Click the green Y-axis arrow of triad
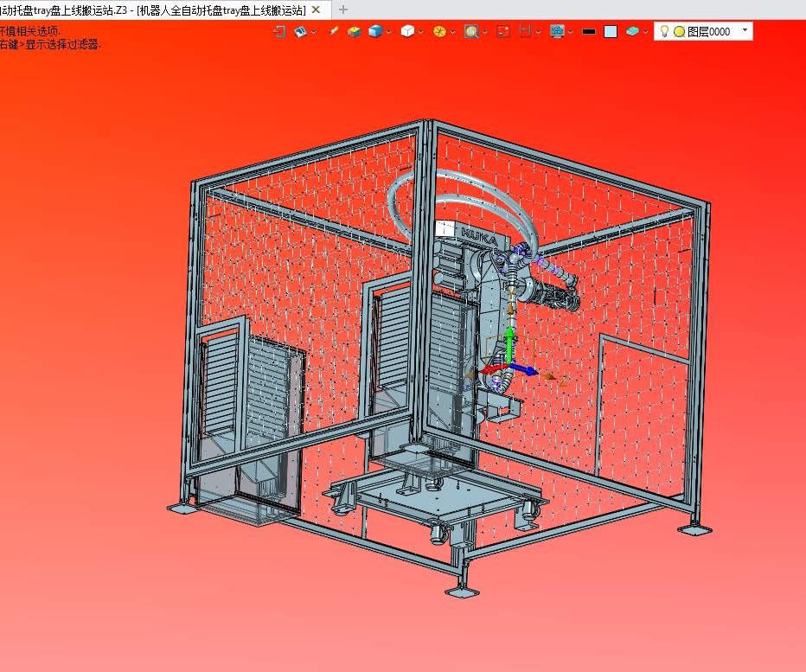 509,345
